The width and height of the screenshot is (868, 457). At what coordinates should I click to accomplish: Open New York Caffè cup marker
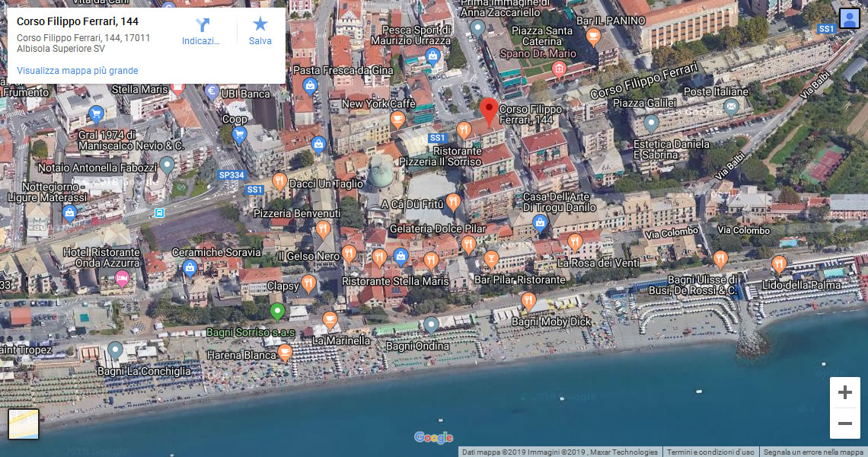click(x=397, y=120)
